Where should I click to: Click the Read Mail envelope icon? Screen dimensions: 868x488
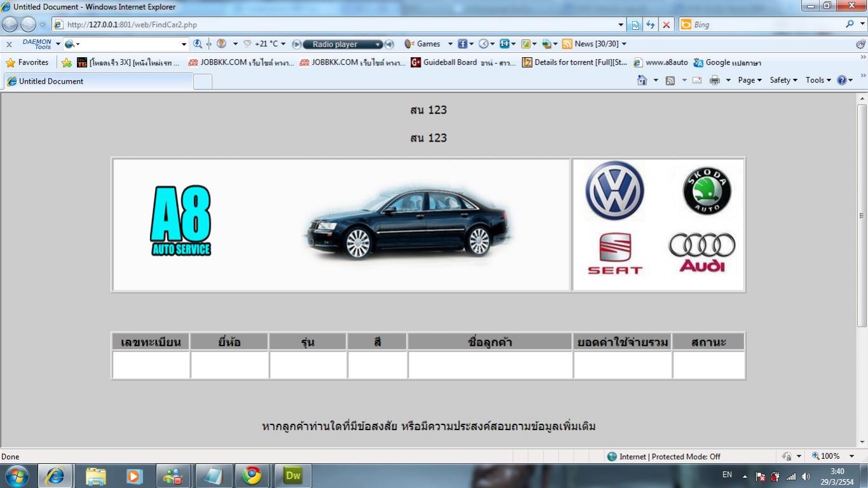697,80
